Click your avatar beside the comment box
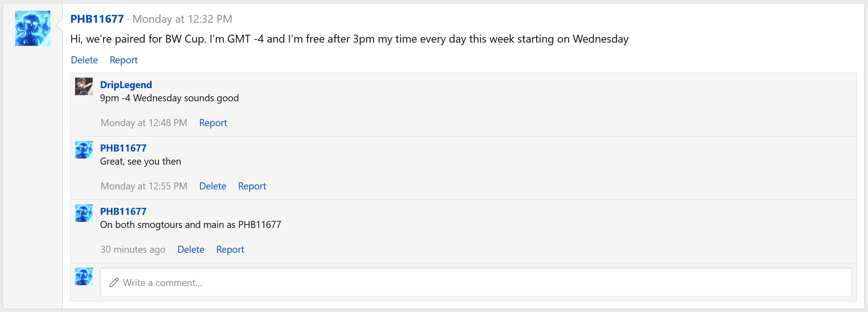Viewport: 868px width, 312px height. pos(84,276)
